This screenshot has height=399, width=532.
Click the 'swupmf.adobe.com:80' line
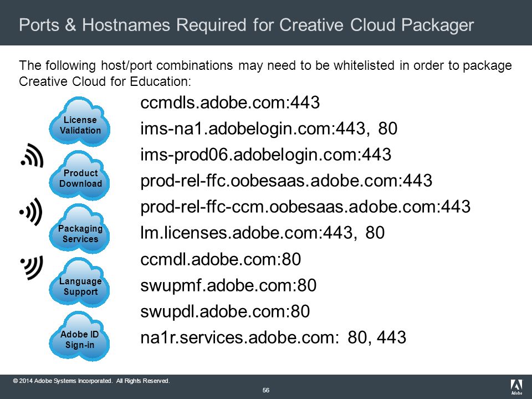[228, 285]
